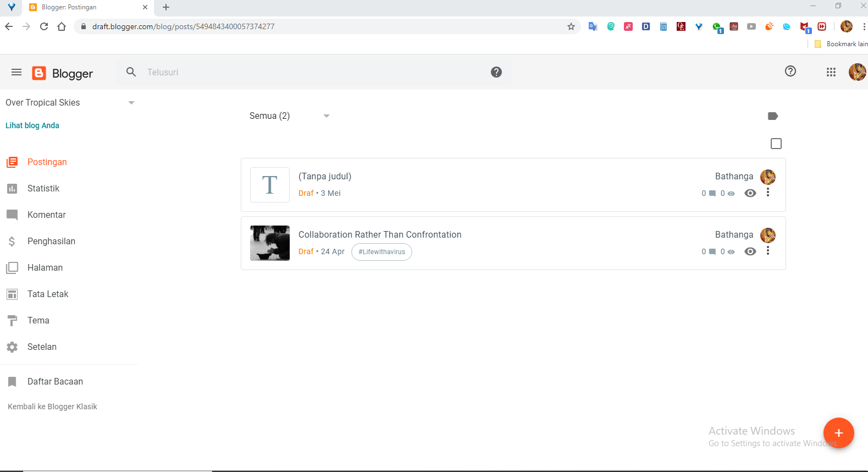Open Penghasilan in the sidebar

[51, 241]
